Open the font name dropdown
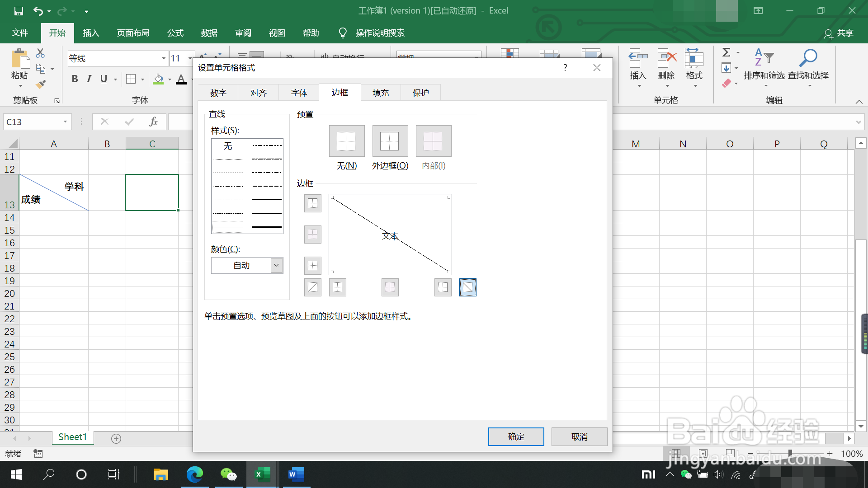Screen dimensions: 868x488 point(164,58)
